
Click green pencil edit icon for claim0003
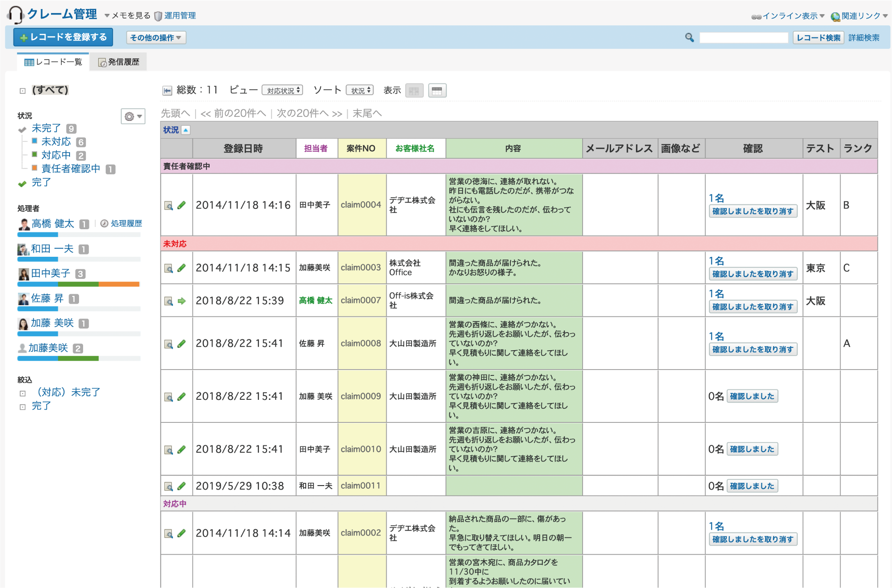tap(182, 268)
